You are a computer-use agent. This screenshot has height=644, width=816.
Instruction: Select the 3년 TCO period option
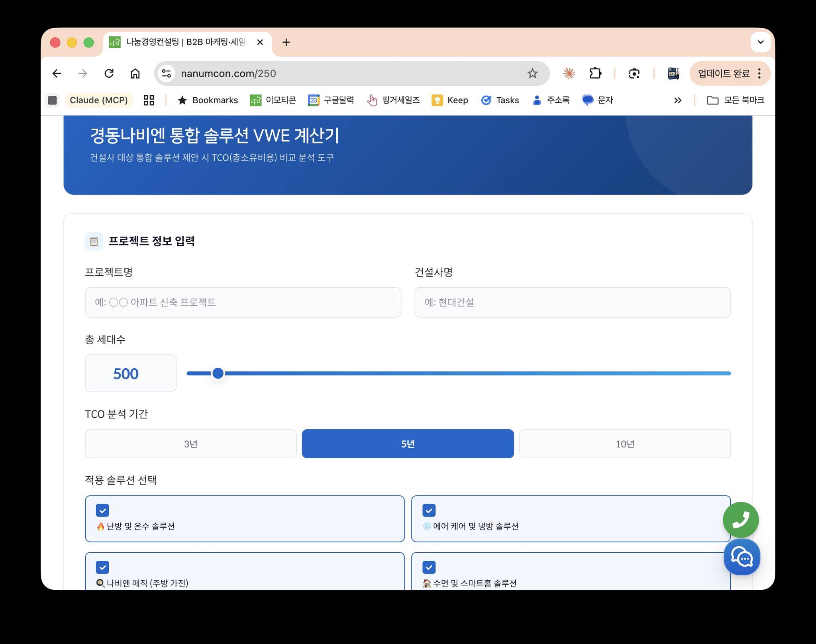pos(190,444)
